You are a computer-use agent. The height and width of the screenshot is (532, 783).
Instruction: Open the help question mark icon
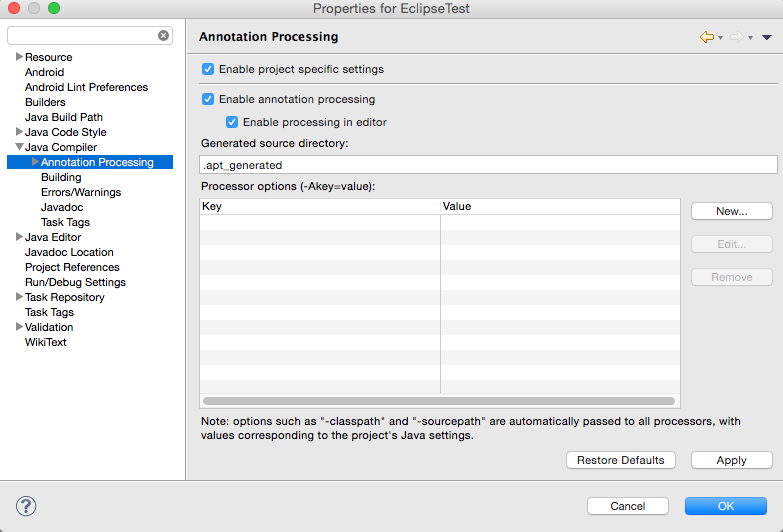27,506
